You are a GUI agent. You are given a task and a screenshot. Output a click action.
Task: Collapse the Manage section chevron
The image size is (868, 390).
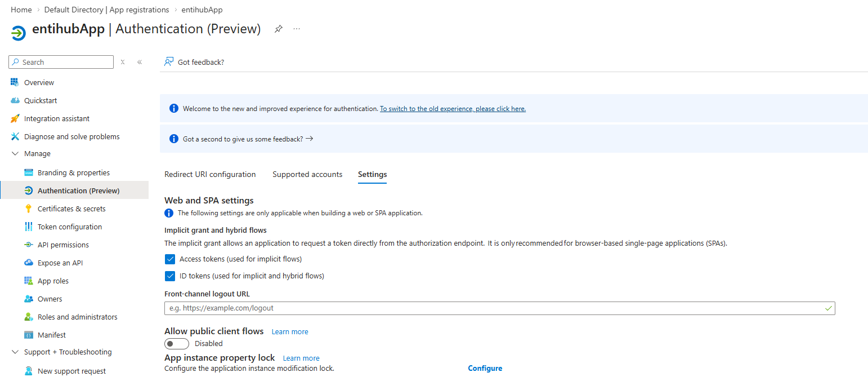click(15, 153)
